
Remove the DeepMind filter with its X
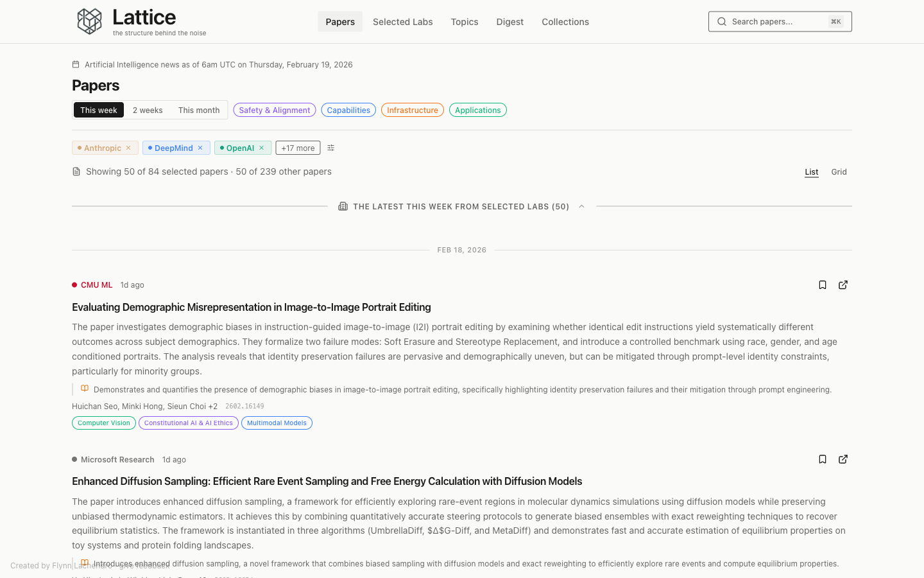200,148
